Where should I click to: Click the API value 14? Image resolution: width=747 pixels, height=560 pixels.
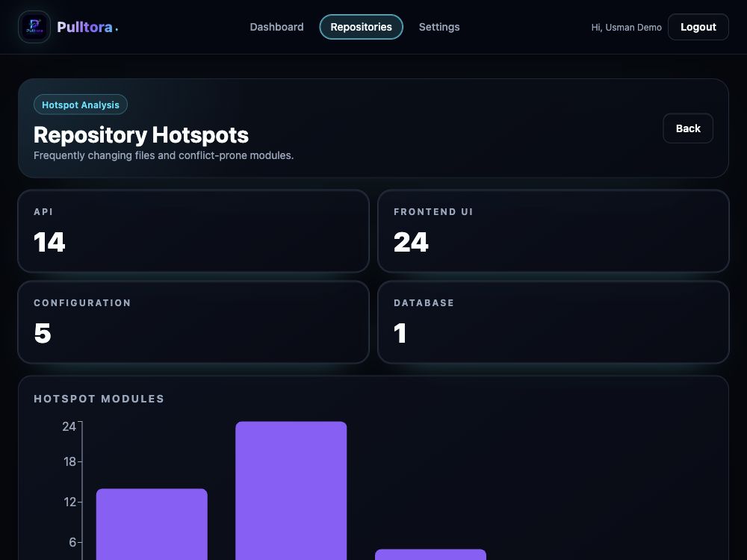click(49, 243)
